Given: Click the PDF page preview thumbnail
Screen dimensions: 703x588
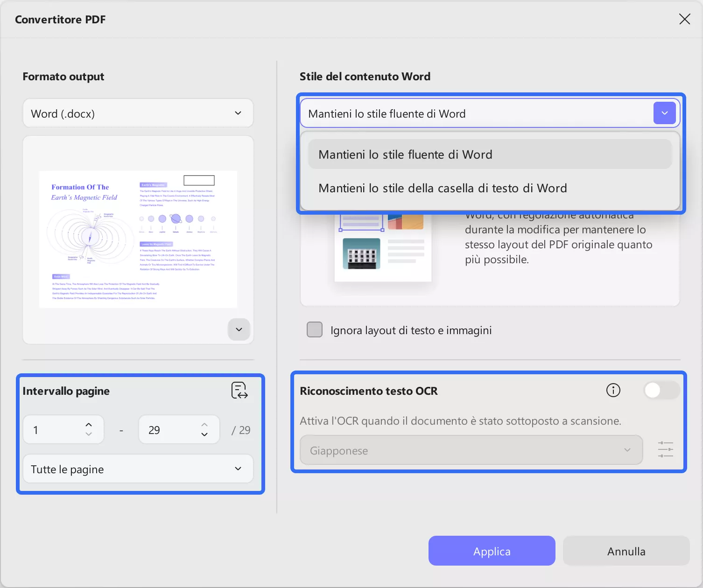Looking at the screenshot, I should (x=138, y=239).
